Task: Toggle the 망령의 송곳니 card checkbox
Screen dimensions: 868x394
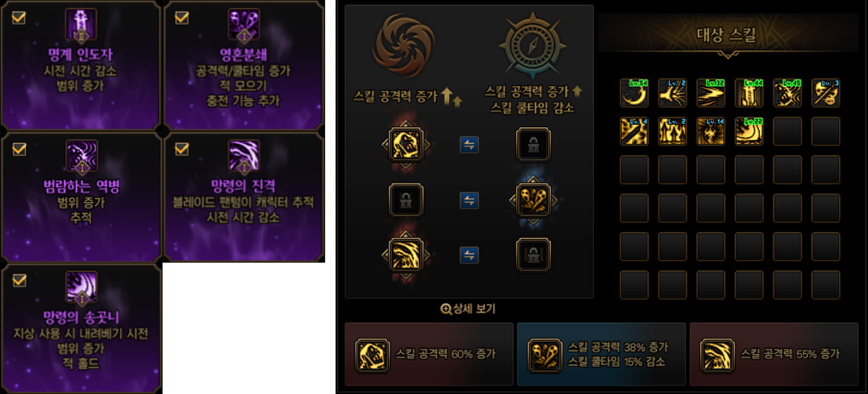Action: point(19,280)
